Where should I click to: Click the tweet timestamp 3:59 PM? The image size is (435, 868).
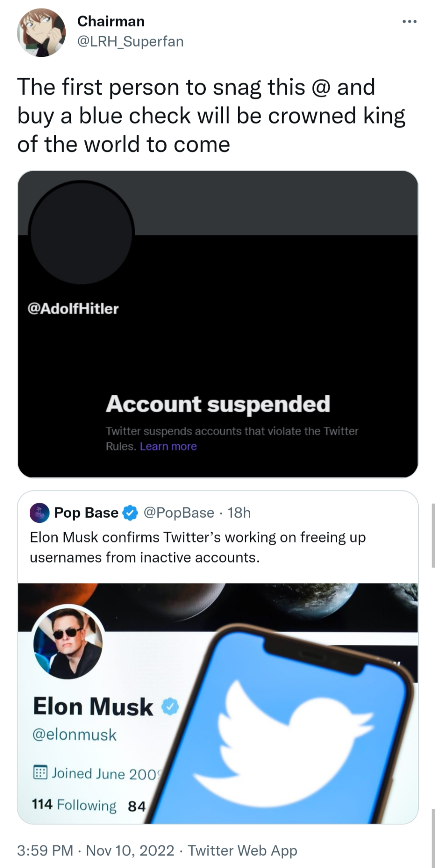[x=45, y=850]
